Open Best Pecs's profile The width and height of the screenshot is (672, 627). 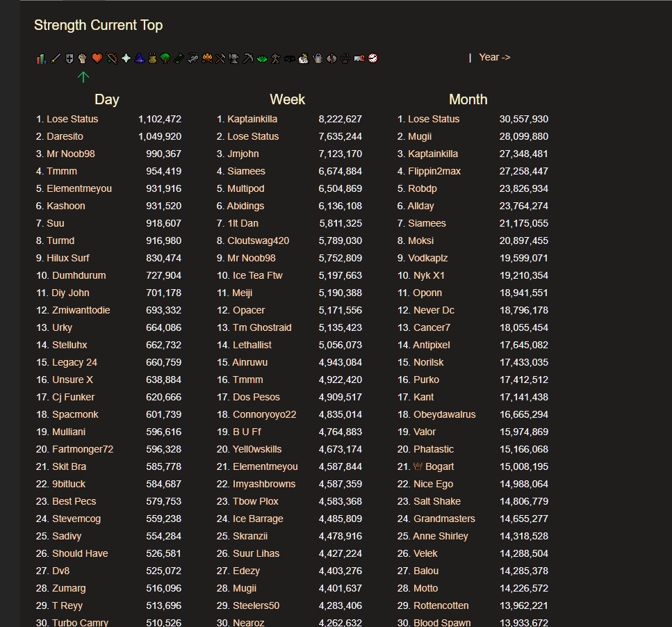(x=74, y=501)
